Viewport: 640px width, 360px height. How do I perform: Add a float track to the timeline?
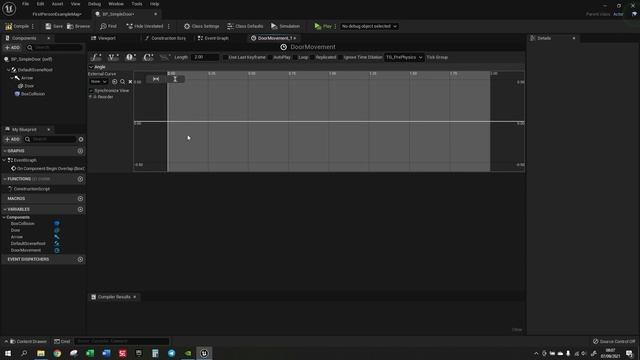[96, 57]
